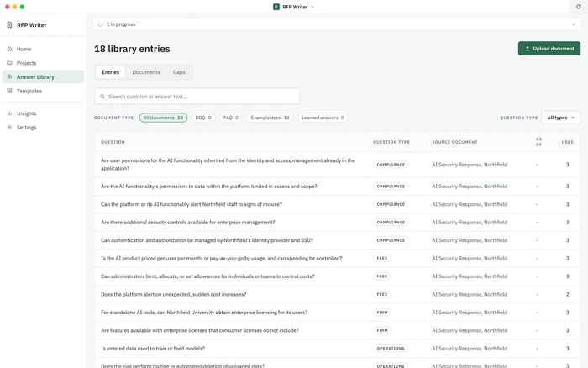
Task: Open Insights in the sidebar
Action: (x=43, y=113)
